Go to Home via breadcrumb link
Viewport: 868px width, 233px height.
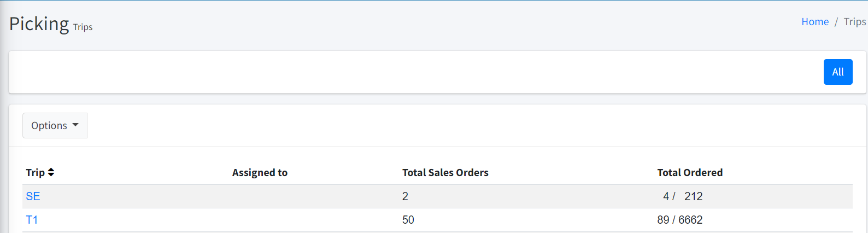(x=815, y=22)
